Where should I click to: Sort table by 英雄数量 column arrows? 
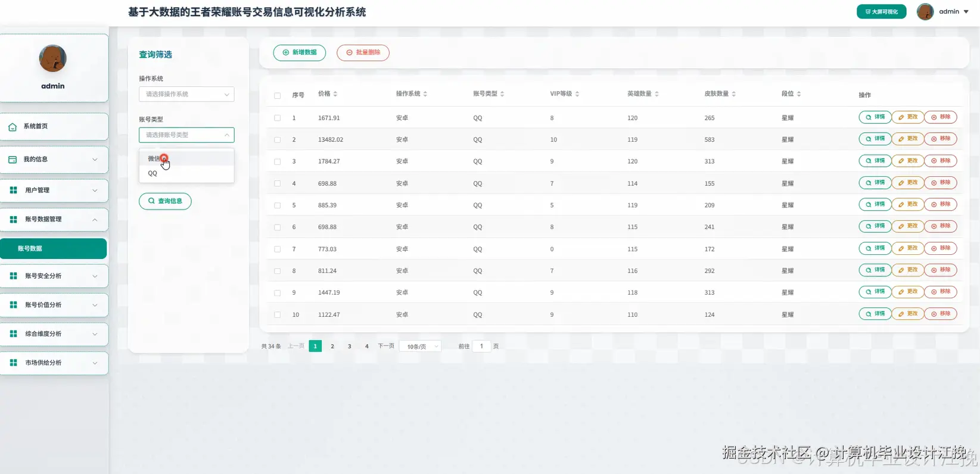point(657,94)
